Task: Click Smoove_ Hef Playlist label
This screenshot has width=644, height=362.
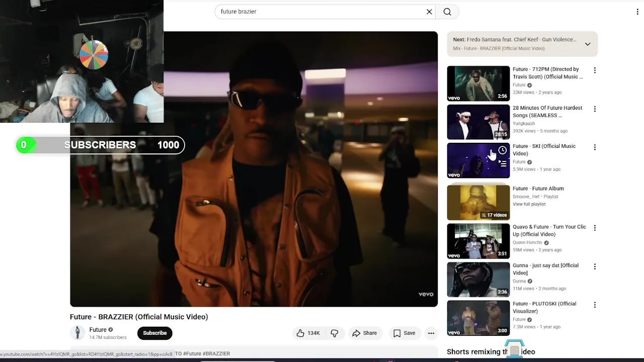Action: (x=535, y=197)
